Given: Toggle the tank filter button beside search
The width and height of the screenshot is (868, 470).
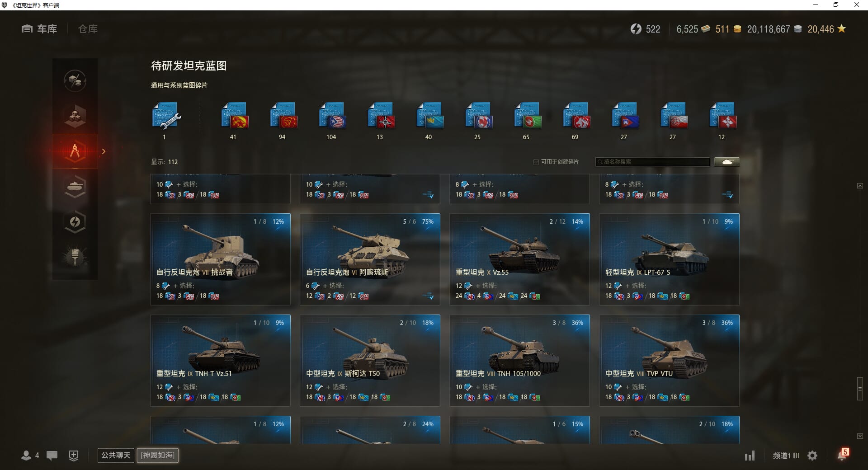Looking at the screenshot, I should [727, 162].
